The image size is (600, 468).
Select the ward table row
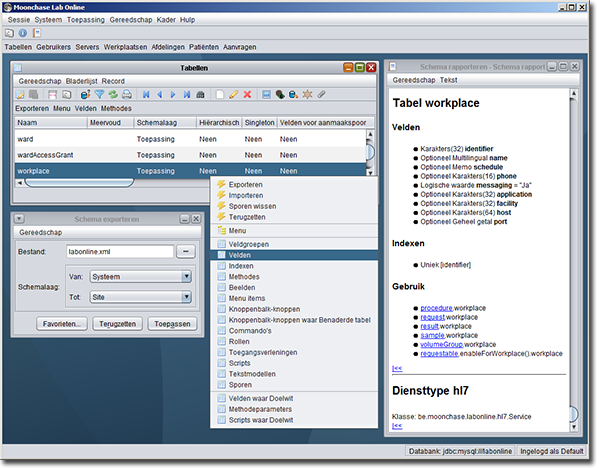pyautogui.click(x=191, y=139)
